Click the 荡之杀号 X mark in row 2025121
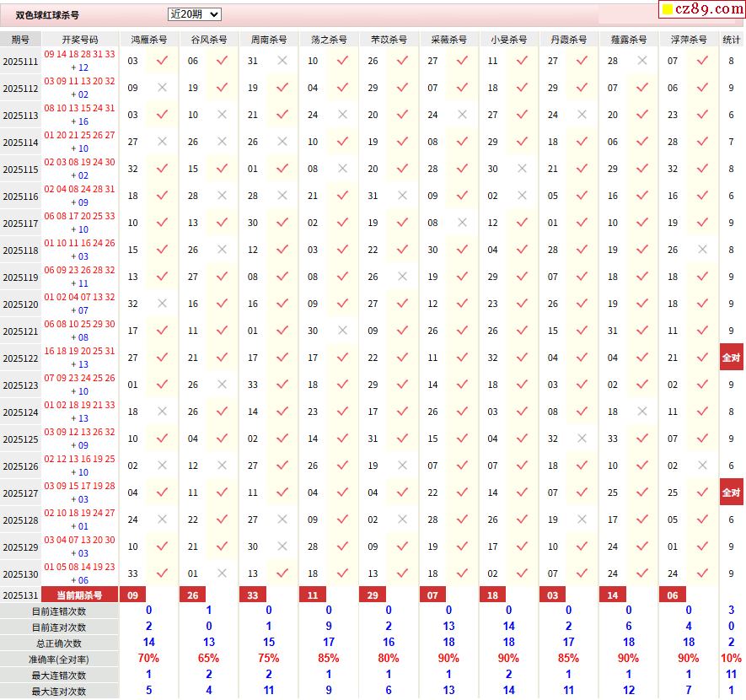 (x=342, y=331)
